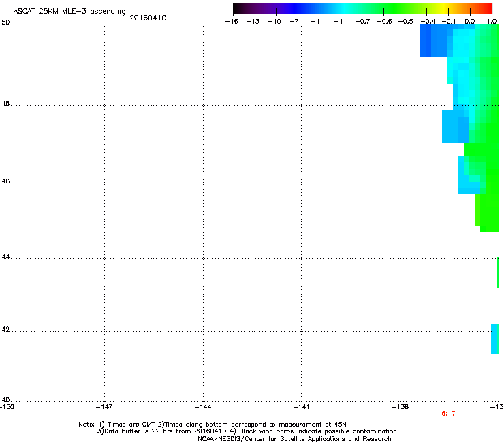This screenshot has height=443, width=504.
Task: Click the thin green data strip below 44N
Action: click(498, 272)
